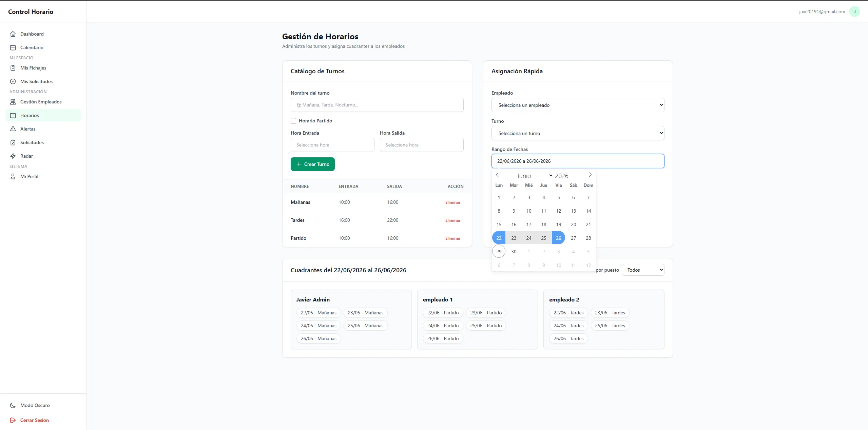Image resolution: width=868 pixels, height=430 pixels.
Task: Open the Junio month dropdown in calendar
Action: click(x=535, y=176)
